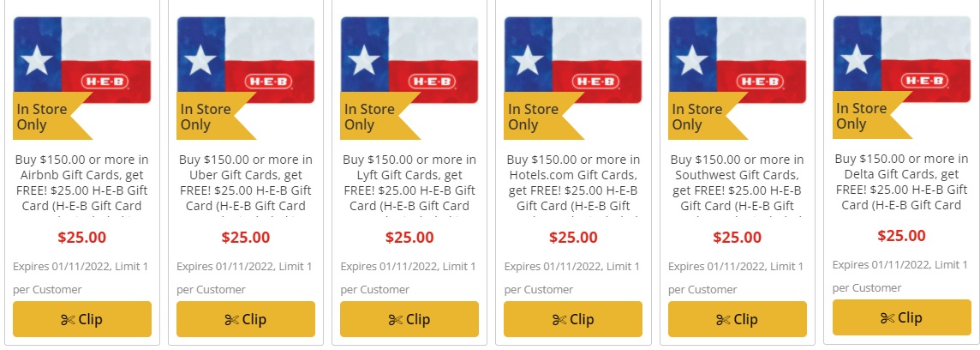Viewport: 980px width, 350px height.
Task: Clip the Airbnb Gift Cards coupon
Action: tap(82, 319)
